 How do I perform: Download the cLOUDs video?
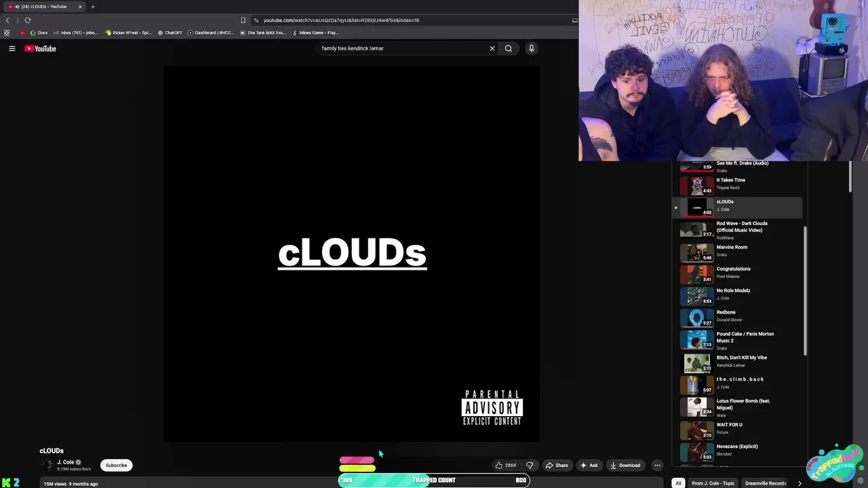[x=625, y=465]
